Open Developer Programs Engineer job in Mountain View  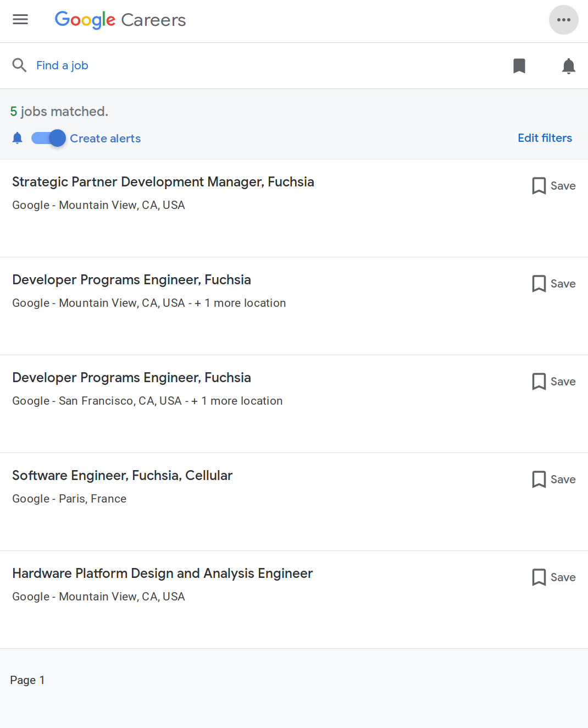[131, 280]
